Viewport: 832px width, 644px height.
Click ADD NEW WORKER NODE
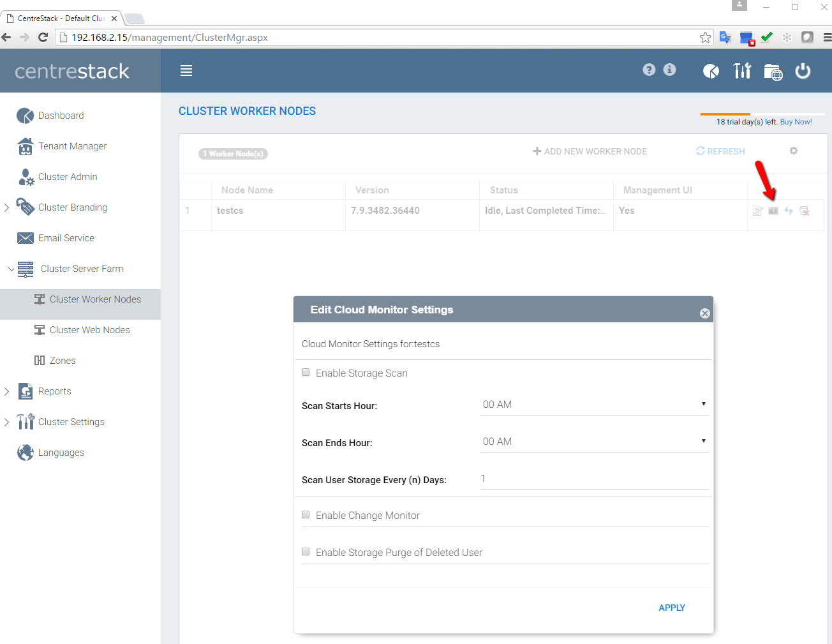590,151
